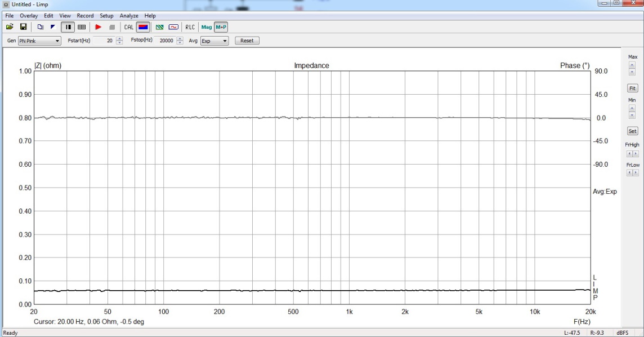This screenshot has height=337, width=644.
Task: Click the R:-9.3 level in status bar
Action: (x=597, y=332)
